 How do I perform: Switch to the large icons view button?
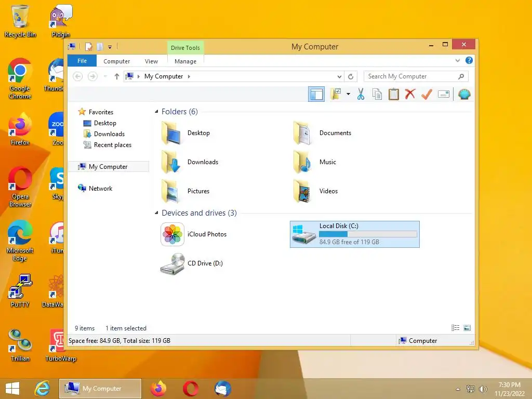(467, 328)
